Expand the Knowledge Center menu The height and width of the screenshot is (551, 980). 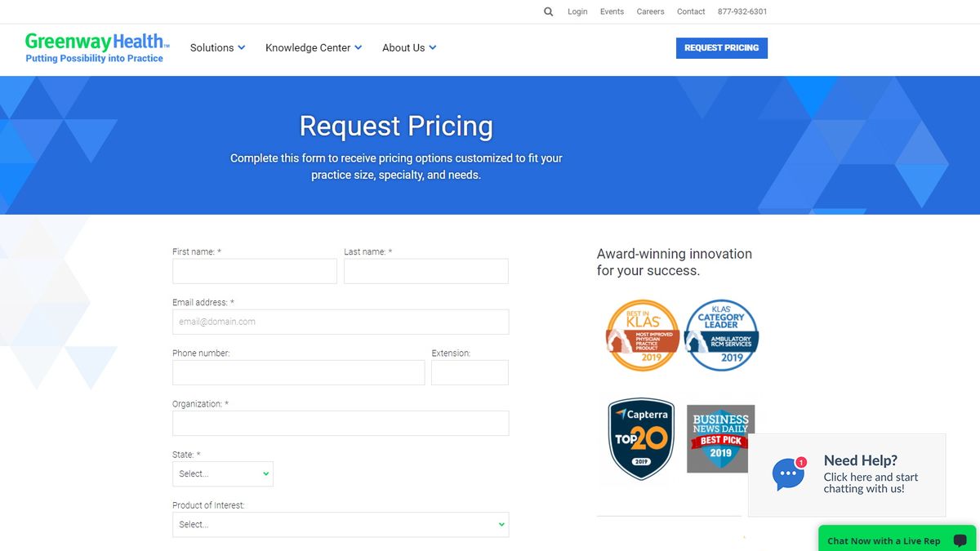[314, 47]
